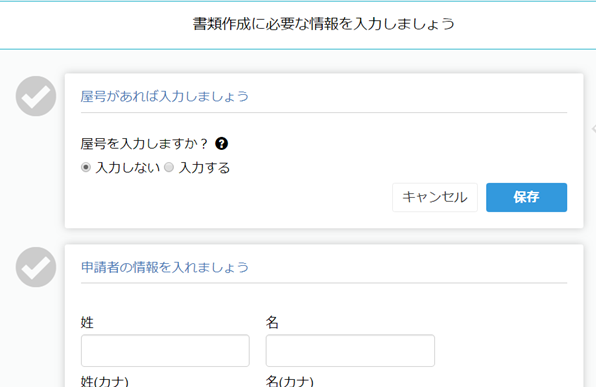Image resolution: width=596 pixels, height=387 pixels.
Task: Click the help question mark icon beside 屋号を入力しますか
Action: [x=222, y=144]
